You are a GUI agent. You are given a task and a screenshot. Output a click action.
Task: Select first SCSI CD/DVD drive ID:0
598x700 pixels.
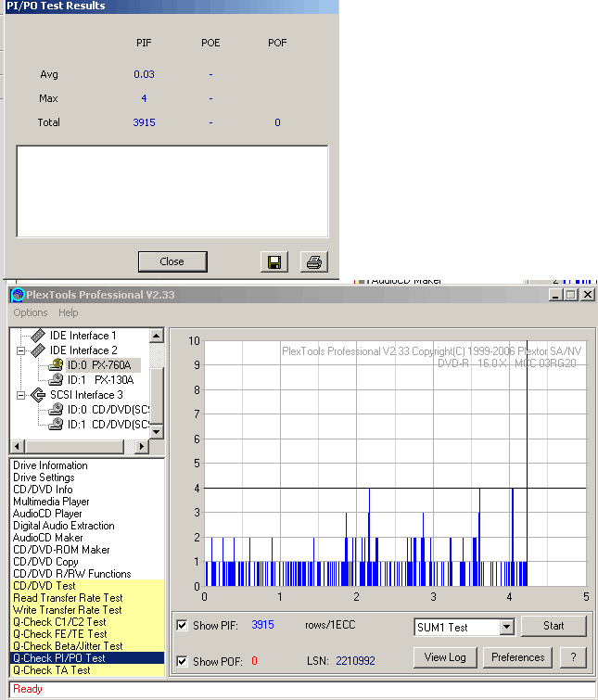56,409
